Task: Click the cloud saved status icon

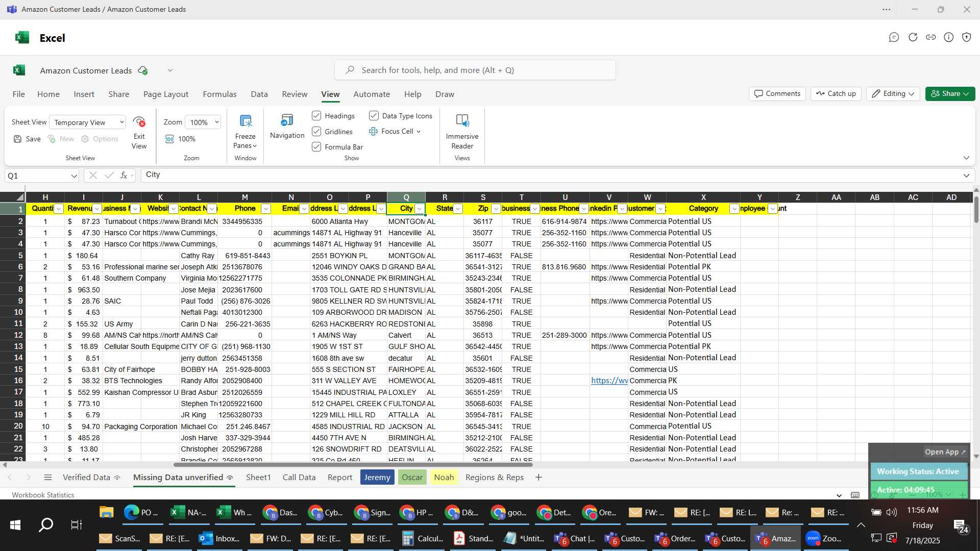Action: (143, 70)
